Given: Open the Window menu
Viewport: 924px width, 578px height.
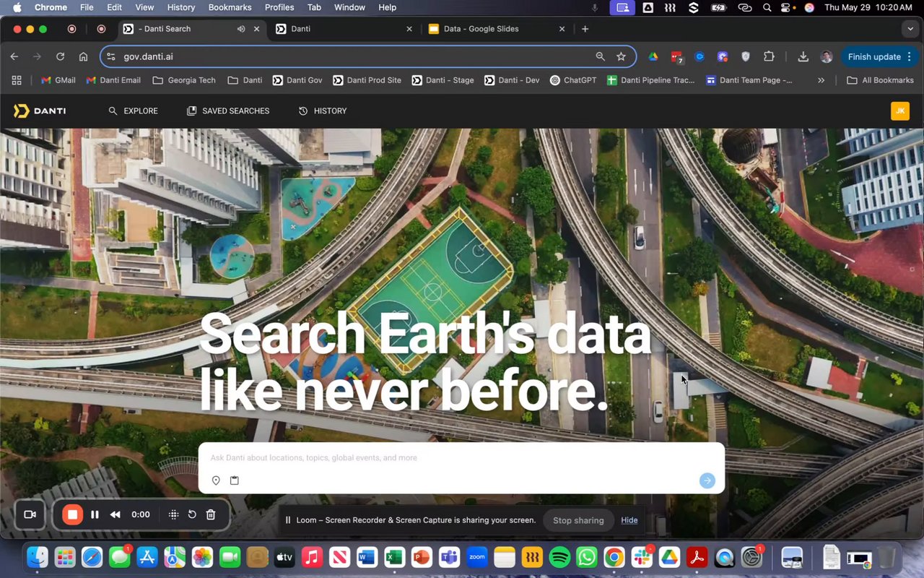Looking at the screenshot, I should [349, 7].
